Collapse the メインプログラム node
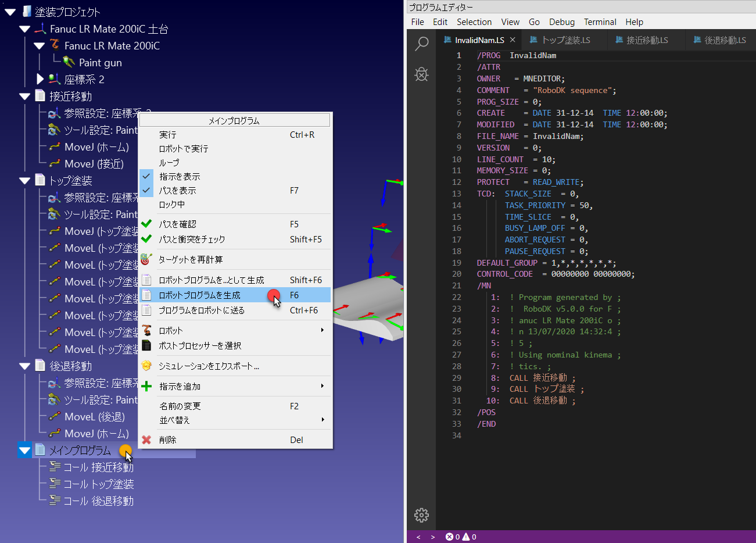The height and width of the screenshot is (543, 756). click(24, 450)
